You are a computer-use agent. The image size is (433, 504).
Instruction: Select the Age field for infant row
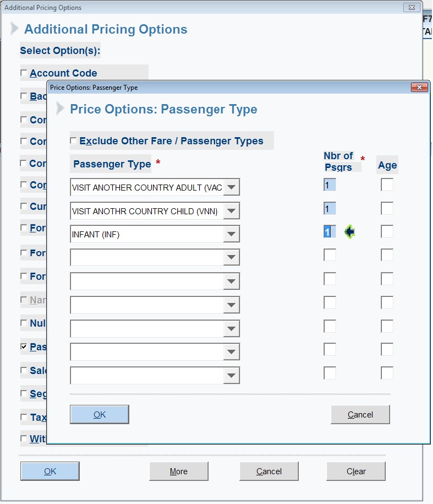(387, 232)
